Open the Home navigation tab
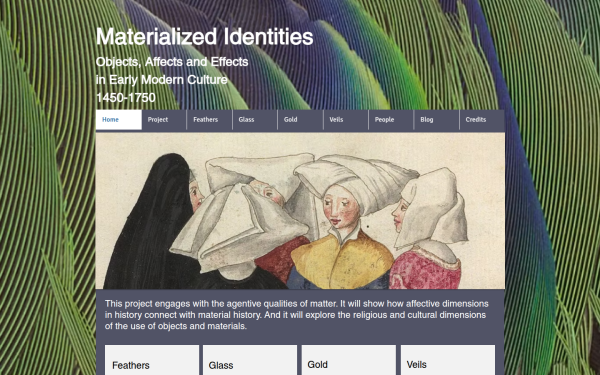Viewport: 600px width, 375px height. pyautogui.click(x=119, y=120)
